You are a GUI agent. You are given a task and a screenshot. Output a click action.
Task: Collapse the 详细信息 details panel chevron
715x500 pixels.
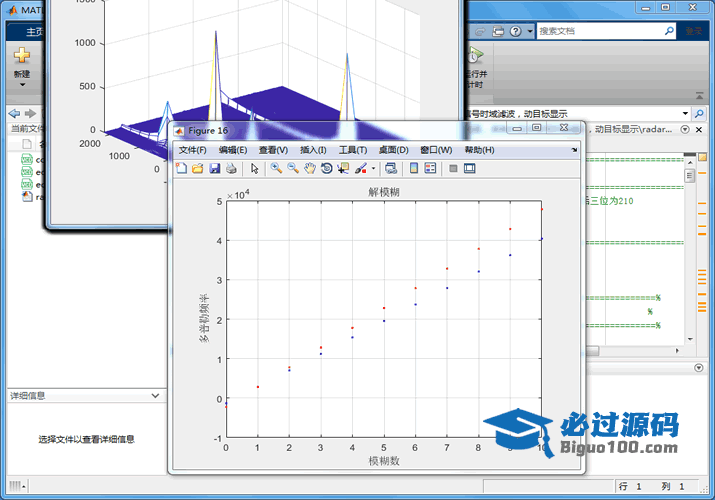pyautogui.click(x=155, y=395)
